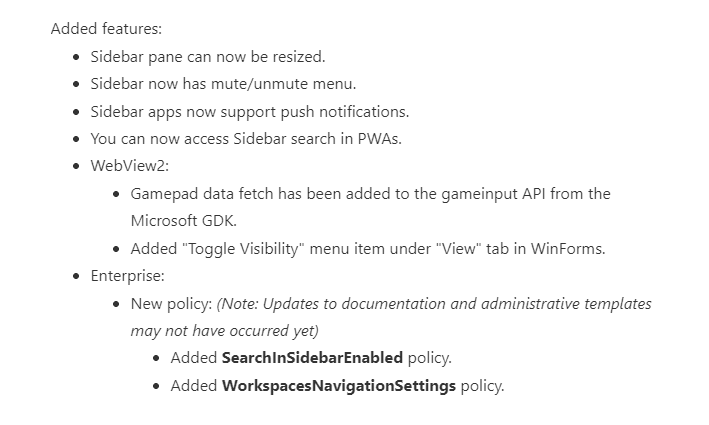Click the "Microsoft GDK." text
The image size is (709, 425).
click(184, 221)
